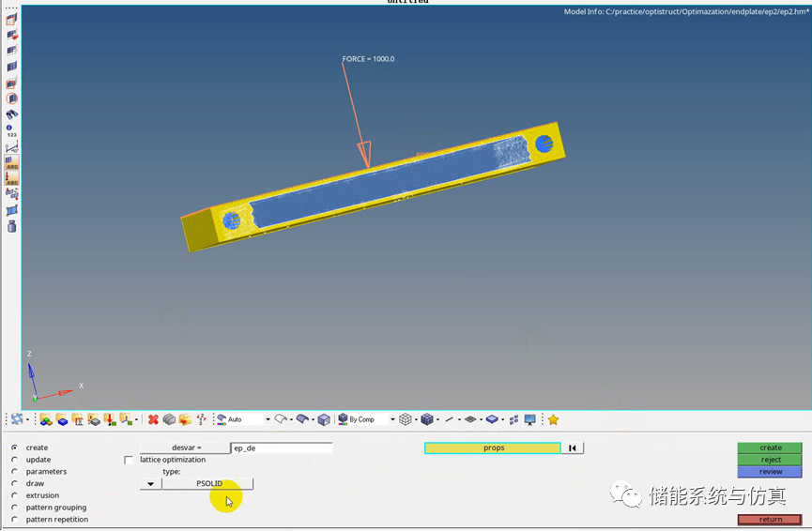Screen dimensions: 812x531
Task: Open the Components collector icon
Action: coord(62,419)
